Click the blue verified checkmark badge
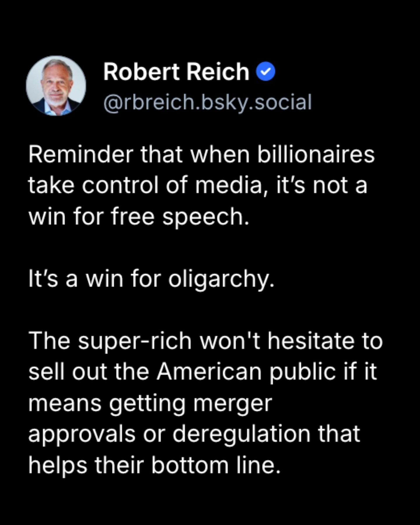The width and height of the screenshot is (420, 525). coord(265,72)
